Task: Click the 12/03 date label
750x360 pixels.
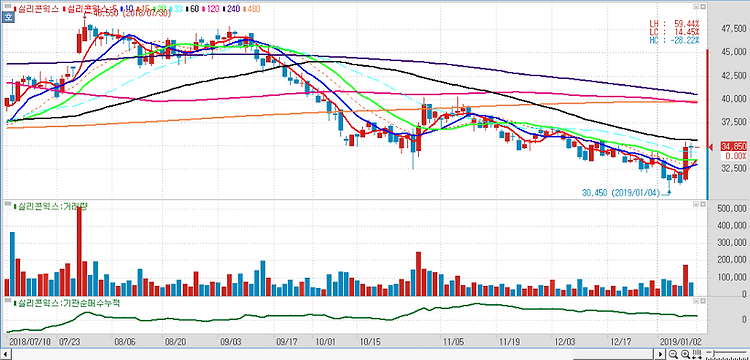Action: click(x=565, y=341)
